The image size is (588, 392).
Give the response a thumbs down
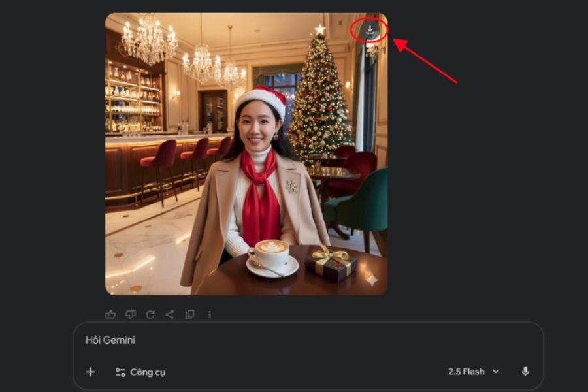point(131,314)
